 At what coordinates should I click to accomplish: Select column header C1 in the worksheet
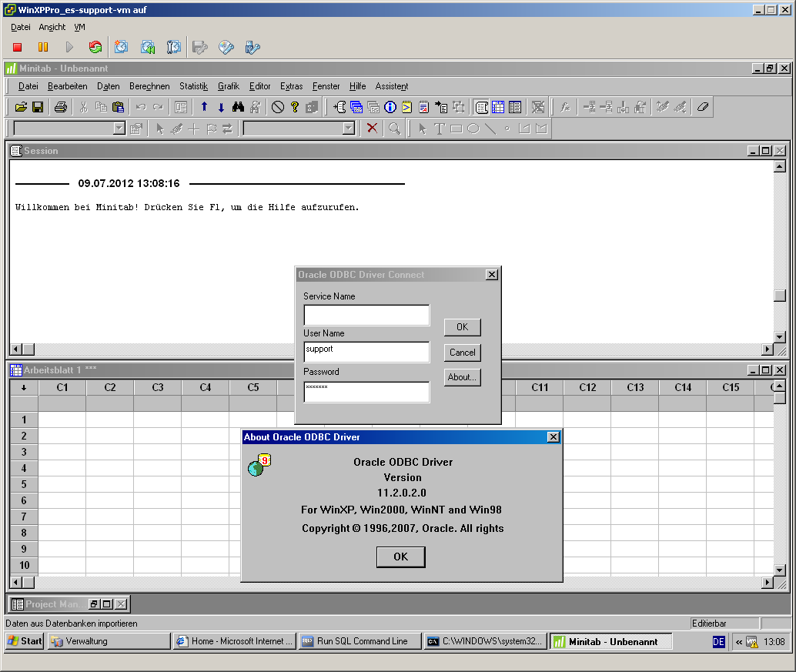point(62,388)
